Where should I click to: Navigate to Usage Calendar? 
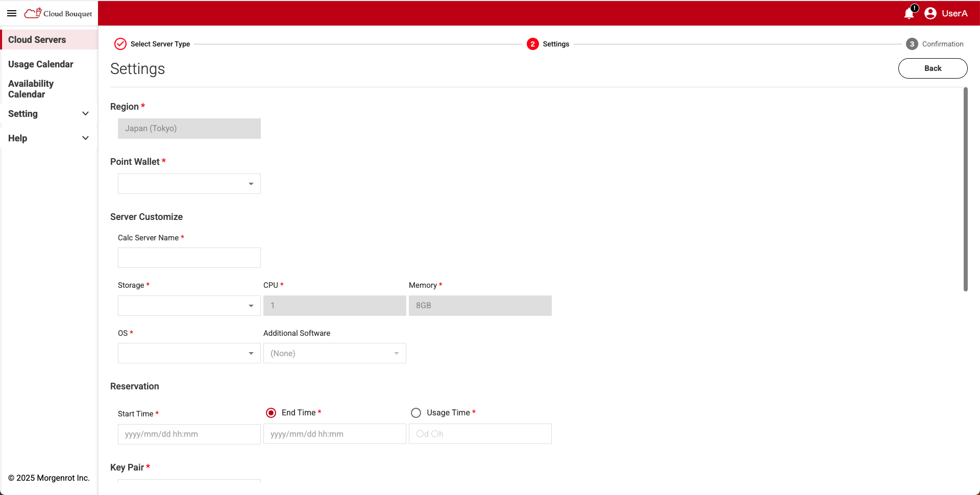[x=40, y=64]
